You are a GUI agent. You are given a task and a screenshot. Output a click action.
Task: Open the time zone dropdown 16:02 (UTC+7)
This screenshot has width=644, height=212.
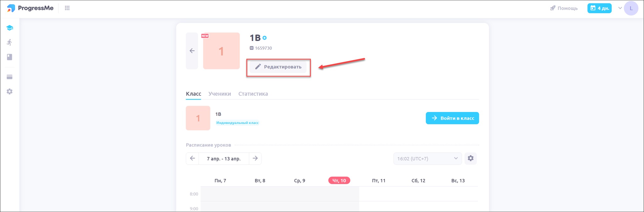(427, 159)
